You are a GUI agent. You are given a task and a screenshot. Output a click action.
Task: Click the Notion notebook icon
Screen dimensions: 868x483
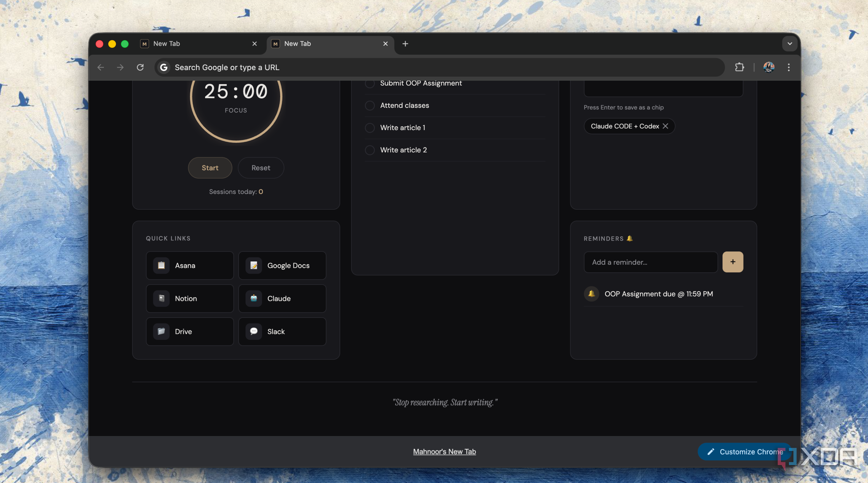(x=161, y=299)
